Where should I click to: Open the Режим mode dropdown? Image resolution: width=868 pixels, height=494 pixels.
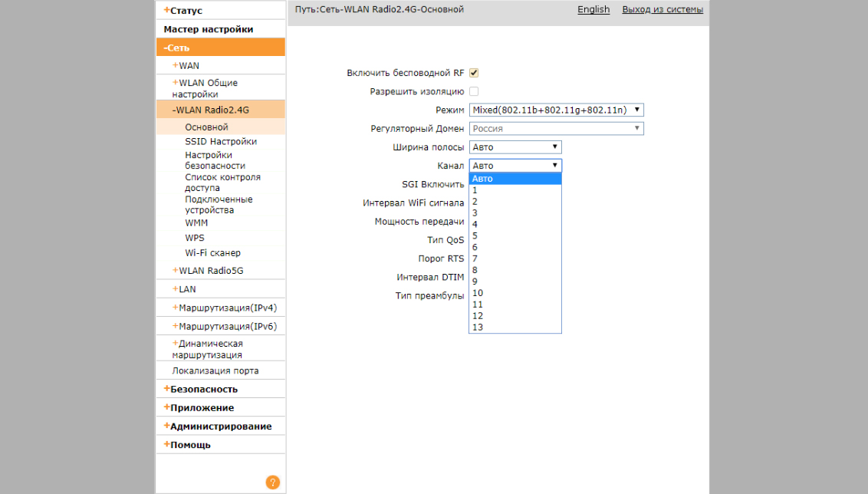coord(556,110)
